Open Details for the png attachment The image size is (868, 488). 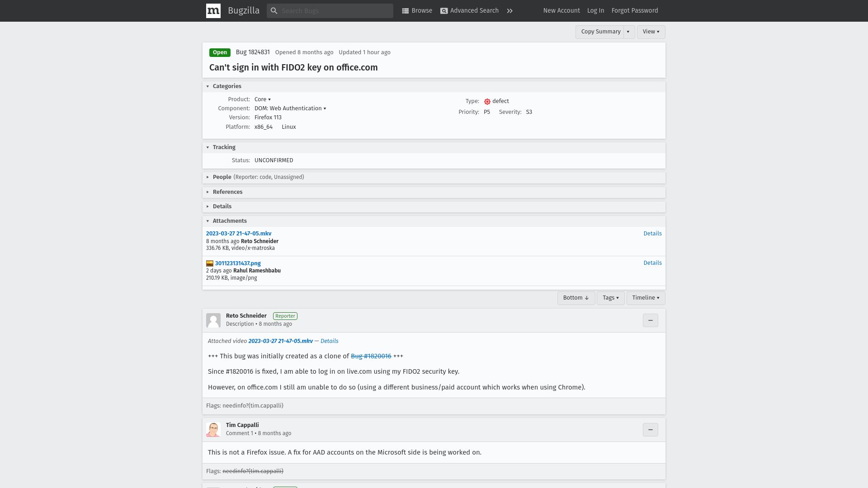pos(652,263)
